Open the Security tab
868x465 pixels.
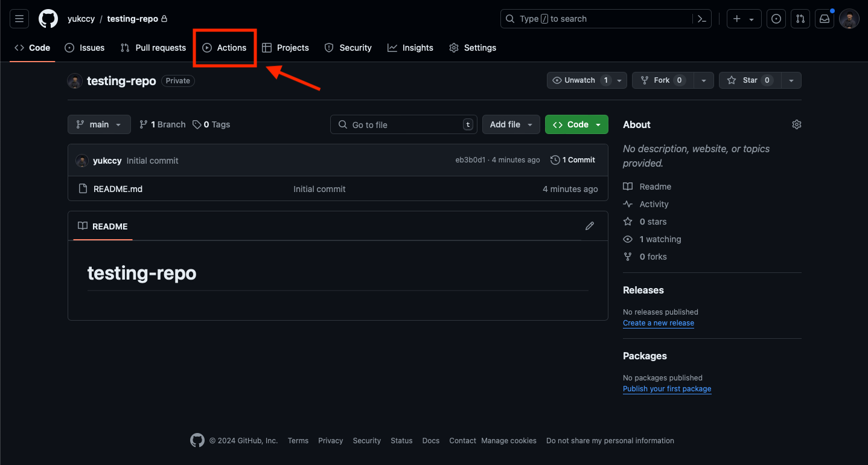click(x=348, y=48)
